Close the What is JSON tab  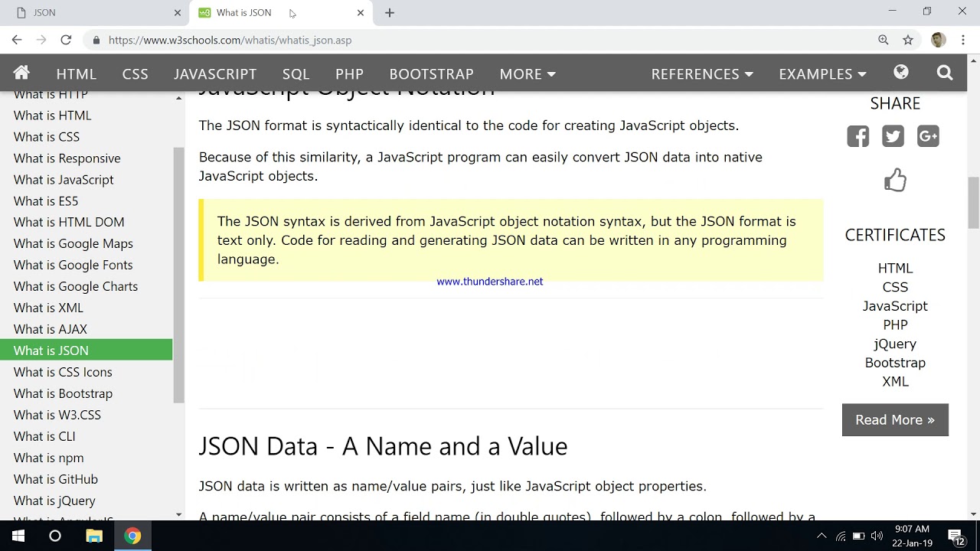click(x=361, y=12)
